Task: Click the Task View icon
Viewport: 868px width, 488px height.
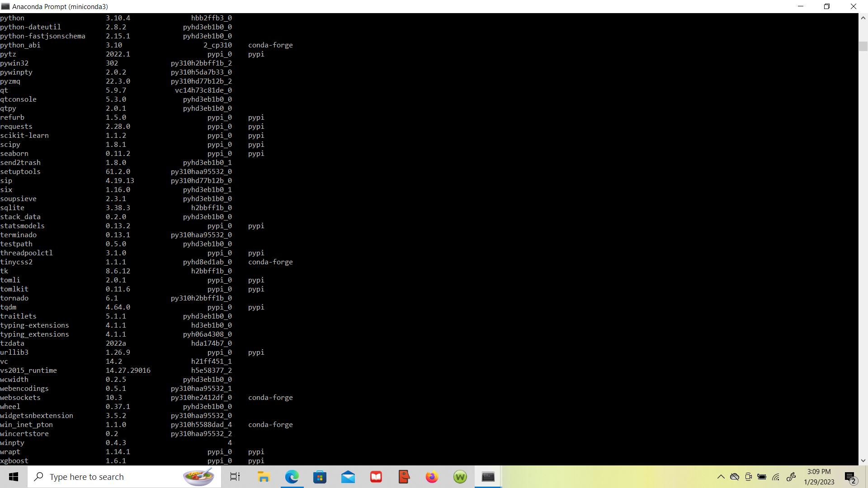Action: [235, 477]
